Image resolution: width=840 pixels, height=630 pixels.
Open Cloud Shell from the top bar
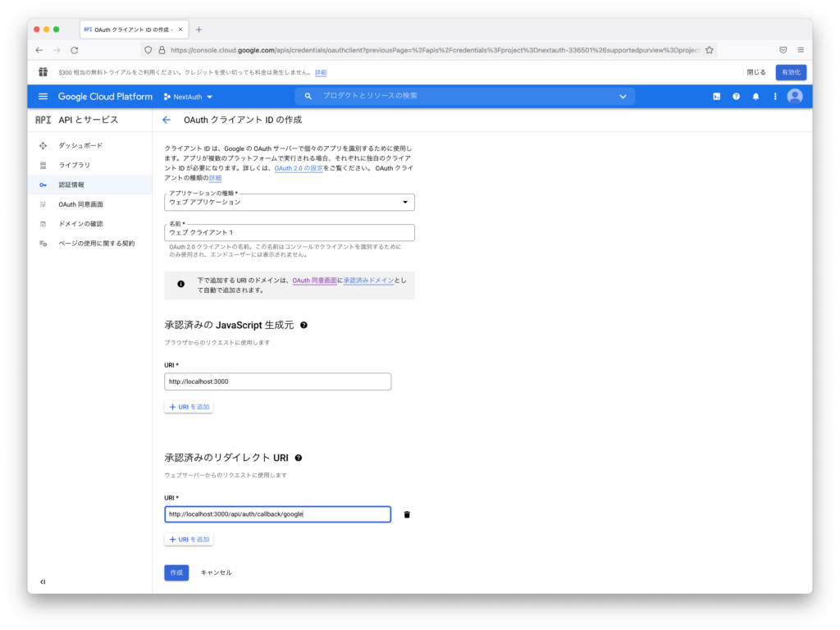pos(718,96)
